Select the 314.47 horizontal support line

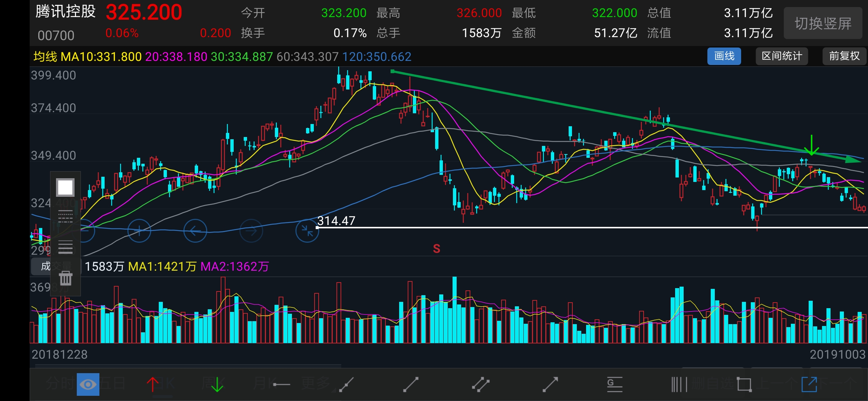[x=592, y=227]
